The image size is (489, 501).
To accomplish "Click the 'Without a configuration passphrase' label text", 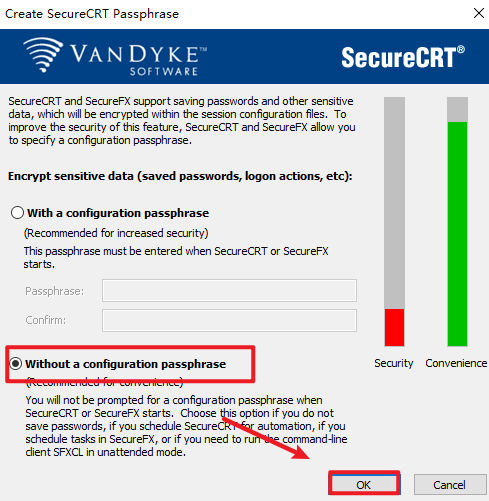I will coord(126,364).
